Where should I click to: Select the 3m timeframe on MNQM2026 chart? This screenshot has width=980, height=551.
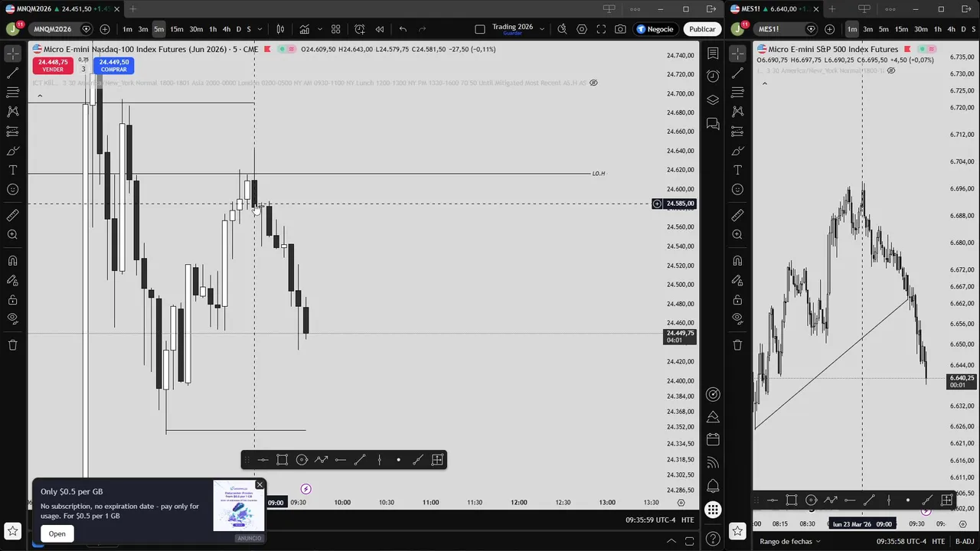point(142,29)
